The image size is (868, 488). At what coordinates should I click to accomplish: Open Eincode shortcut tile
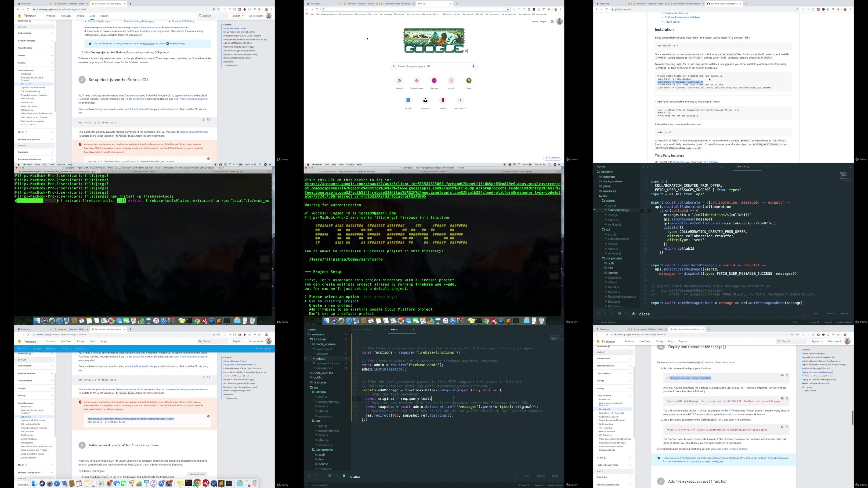(408, 100)
